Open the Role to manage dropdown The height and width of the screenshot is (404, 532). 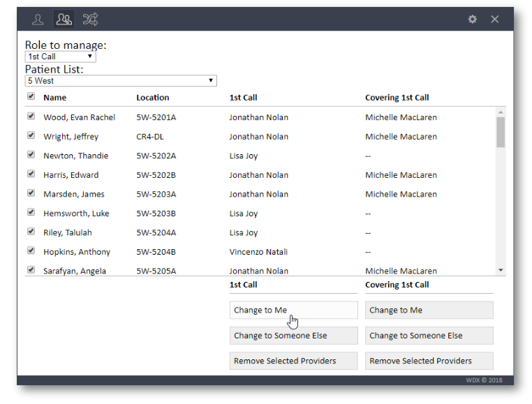click(x=60, y=57)
